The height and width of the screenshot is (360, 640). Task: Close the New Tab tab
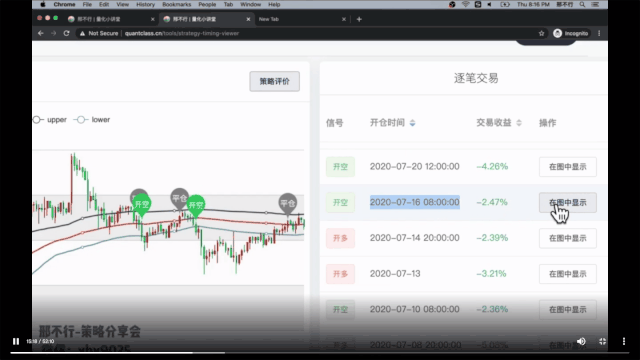point(344,19)
